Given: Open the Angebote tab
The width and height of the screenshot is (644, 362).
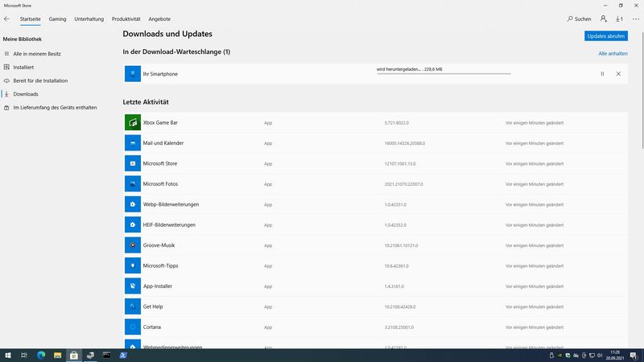Looking at the screenshot, I should [159, 19].
